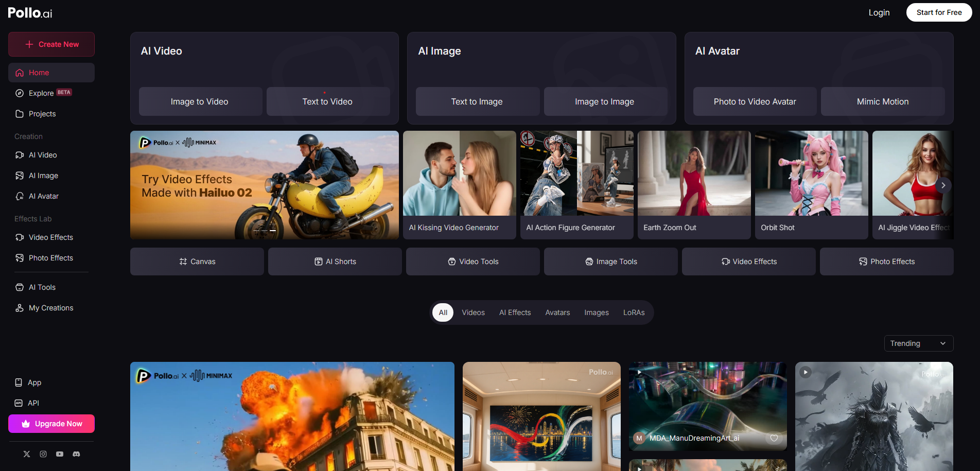Open the Instagram icon in sidebar footer
The width and height of the screenshot is (980, 471).
click(x=43, y=454)
